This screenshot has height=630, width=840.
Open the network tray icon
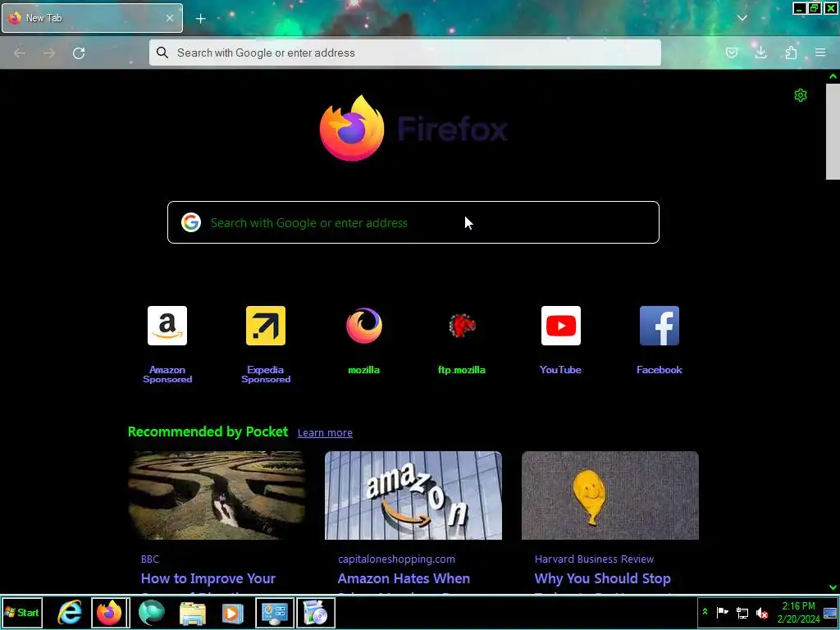742,612
